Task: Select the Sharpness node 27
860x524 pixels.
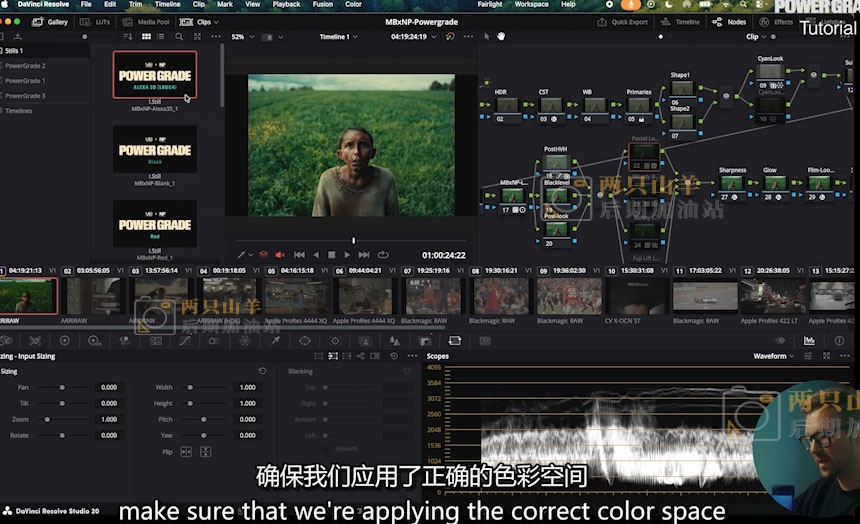Action: coord(732,183)
